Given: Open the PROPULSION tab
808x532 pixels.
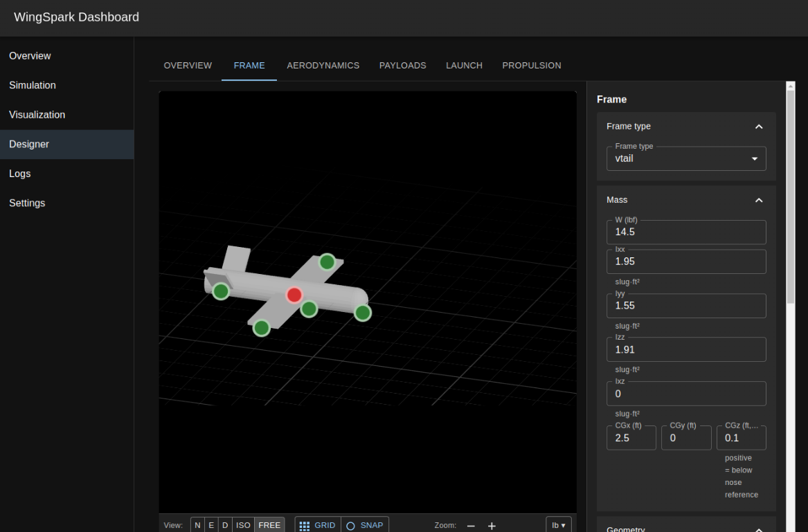Looking at the screenshot, I should tap(532, 65).
